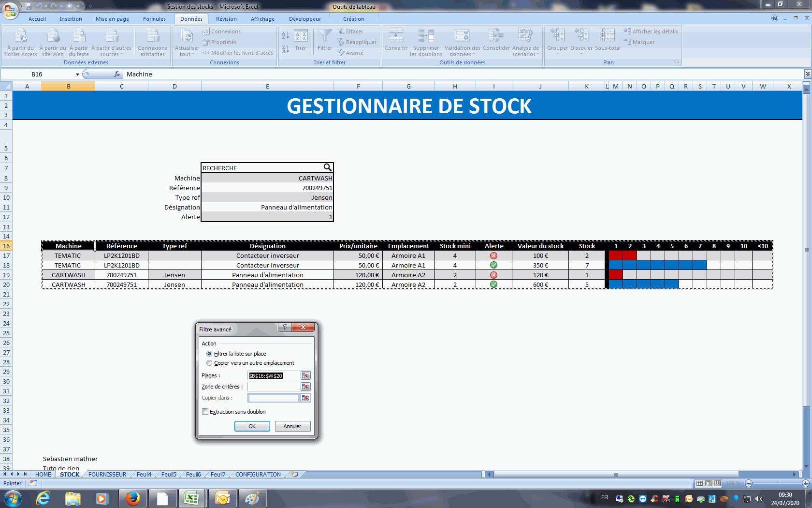This screenshot has height=508, width=812.
Task: Click the red alert icon in TEMATIC row 17
Action: tap(493, 255)
